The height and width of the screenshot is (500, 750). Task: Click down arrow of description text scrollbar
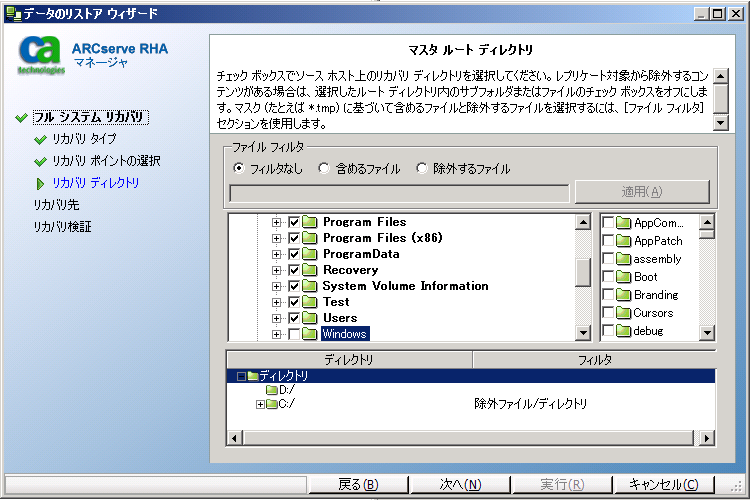tap(721, 123)
